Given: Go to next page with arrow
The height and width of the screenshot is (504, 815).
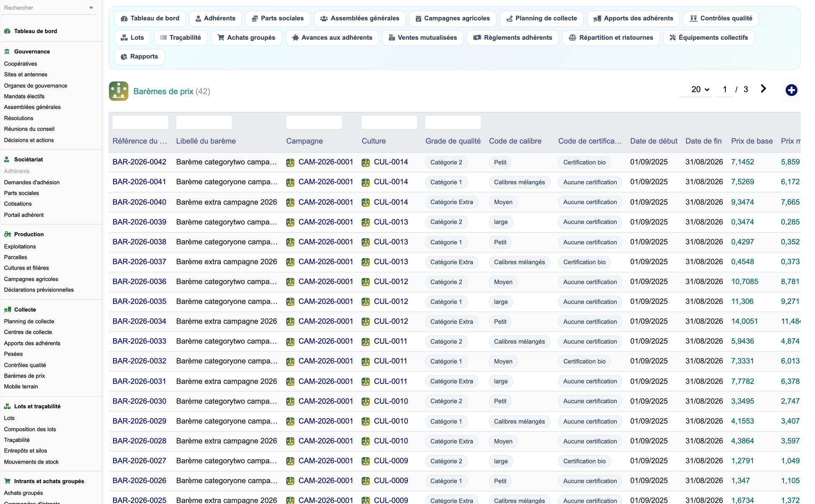Looking at the screenshot, I should (763, 89).
